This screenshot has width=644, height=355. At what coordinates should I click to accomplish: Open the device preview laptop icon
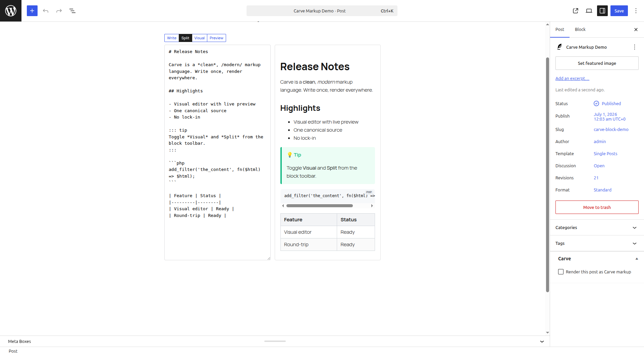[589, 11]
